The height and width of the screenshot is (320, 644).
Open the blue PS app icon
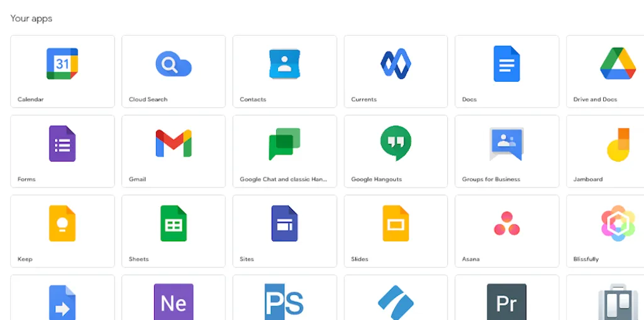(x=285, y=302)
